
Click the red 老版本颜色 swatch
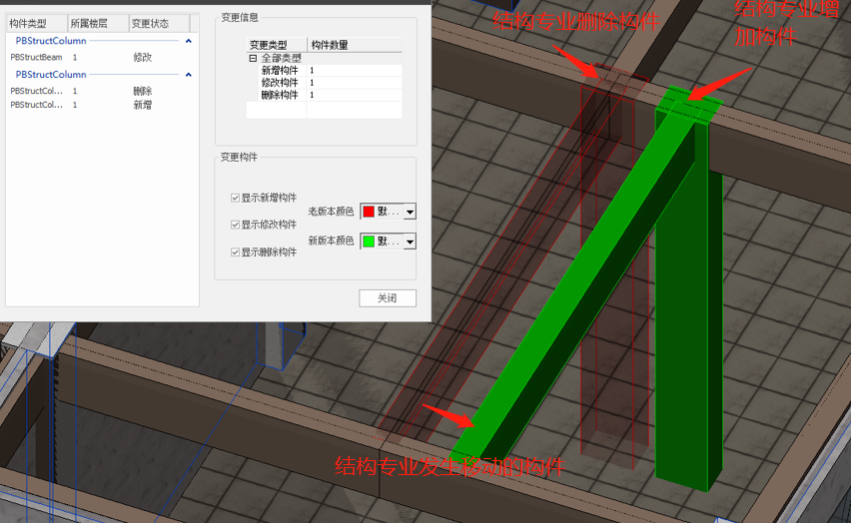[369, 212]
